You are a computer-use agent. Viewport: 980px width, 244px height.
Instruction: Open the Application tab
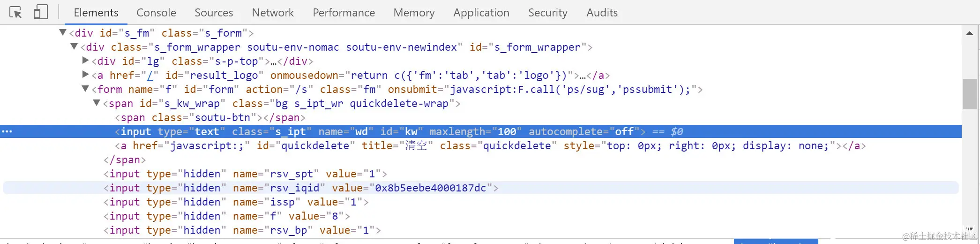click(481, 13)
